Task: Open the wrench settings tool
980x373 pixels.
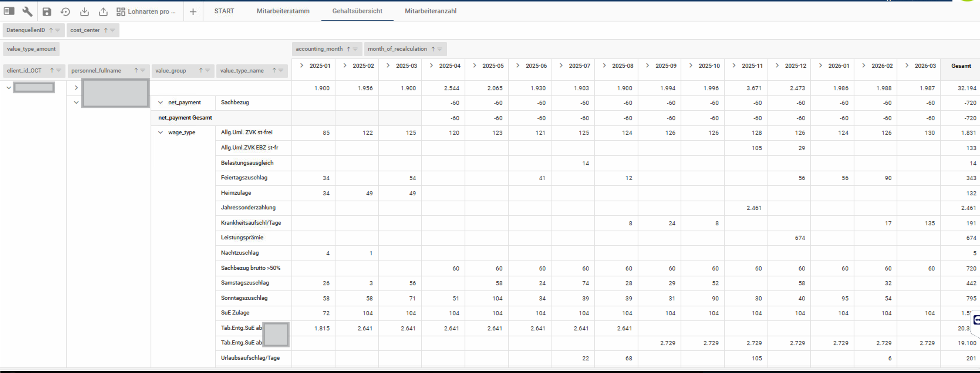Action: tap(27, 11)
